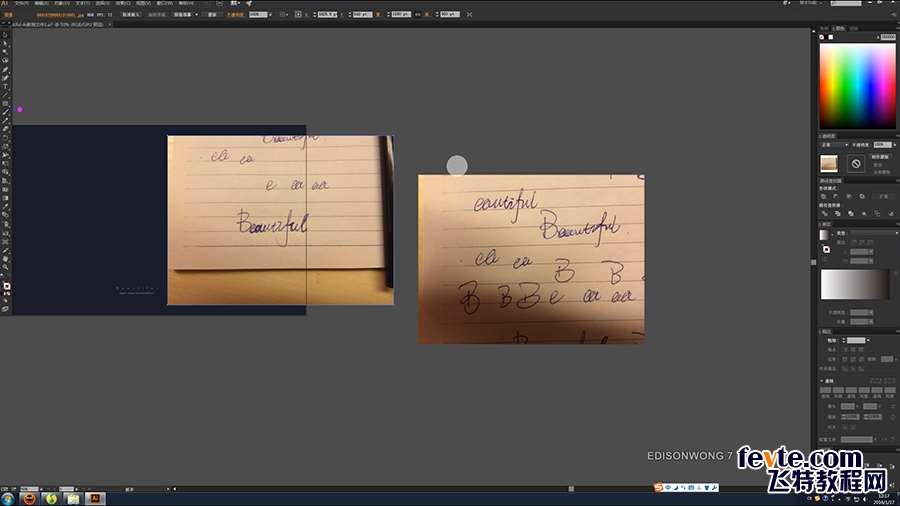
Task: Click the Exclude shape mode icon
Action: [x=863, y=196]
